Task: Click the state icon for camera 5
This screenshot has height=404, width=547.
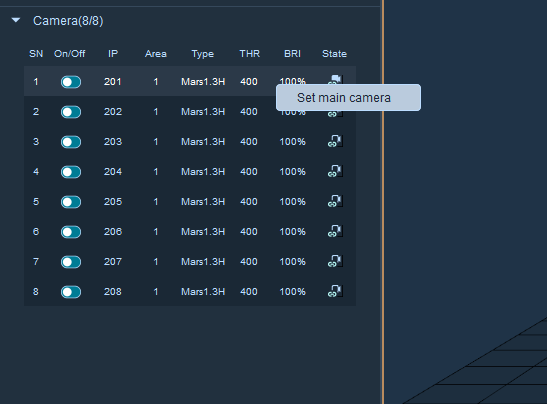Action: (335, 201)
